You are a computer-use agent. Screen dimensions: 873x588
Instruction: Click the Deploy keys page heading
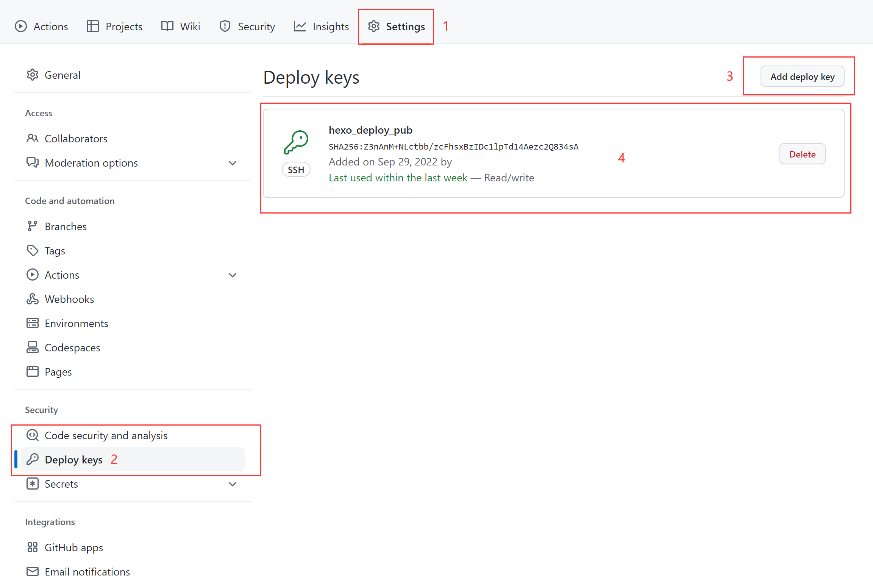pyautogui.click(x=311, y=78)
